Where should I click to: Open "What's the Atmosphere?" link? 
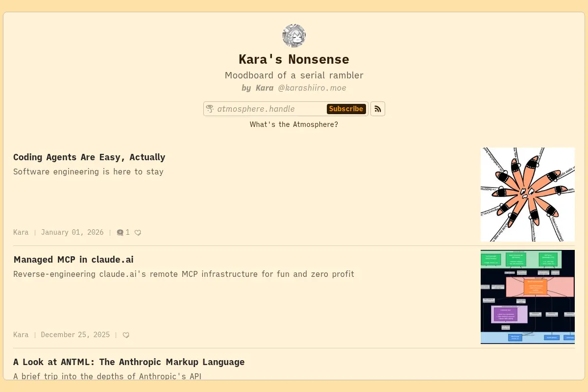(294, 124)
